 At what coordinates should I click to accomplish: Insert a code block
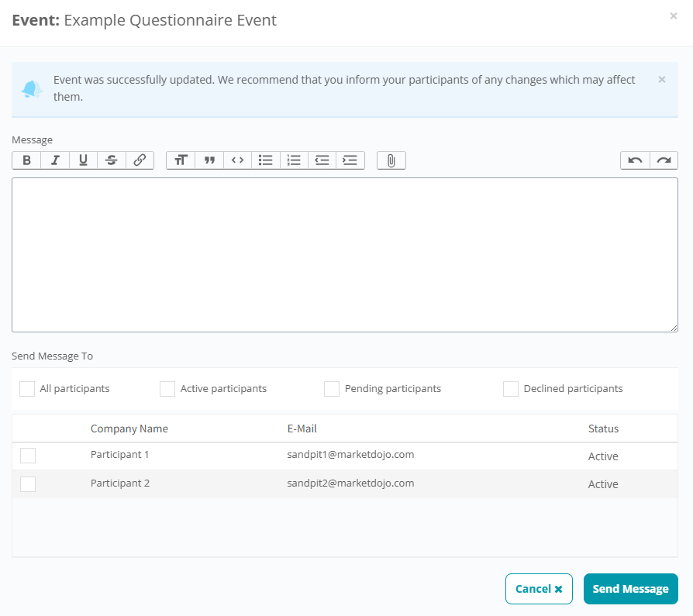[x=237, y=160]
